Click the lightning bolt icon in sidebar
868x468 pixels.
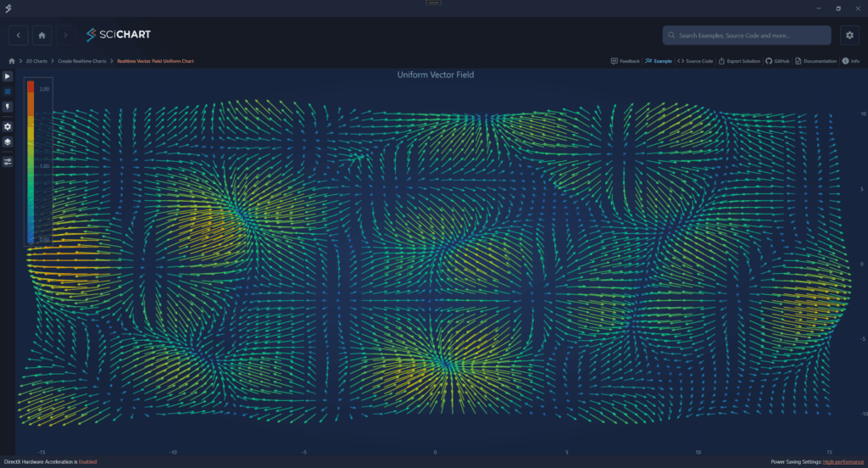click(x=8, y=107)
